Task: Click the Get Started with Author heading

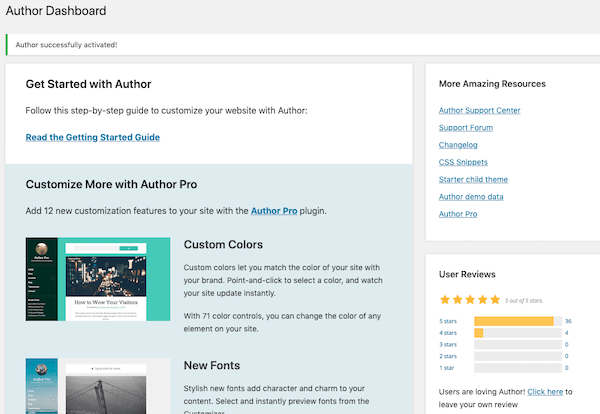Action: [x=88, y=84]
